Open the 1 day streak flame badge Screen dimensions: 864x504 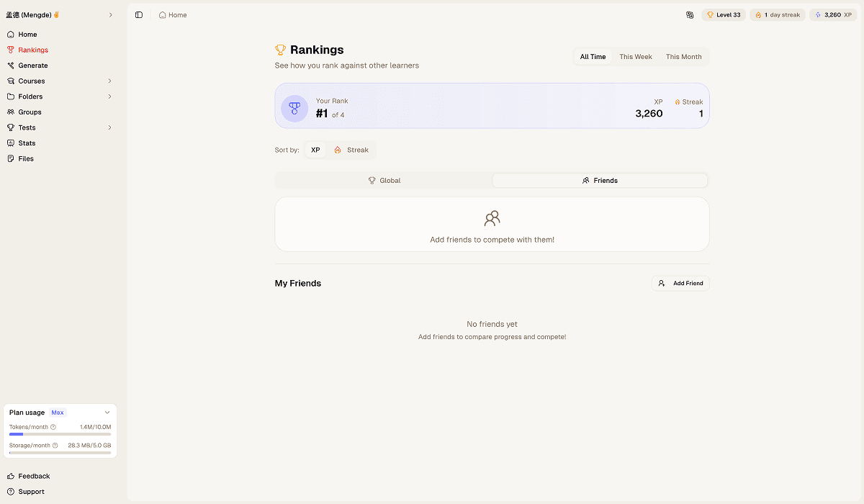click(x=777, y=14)
